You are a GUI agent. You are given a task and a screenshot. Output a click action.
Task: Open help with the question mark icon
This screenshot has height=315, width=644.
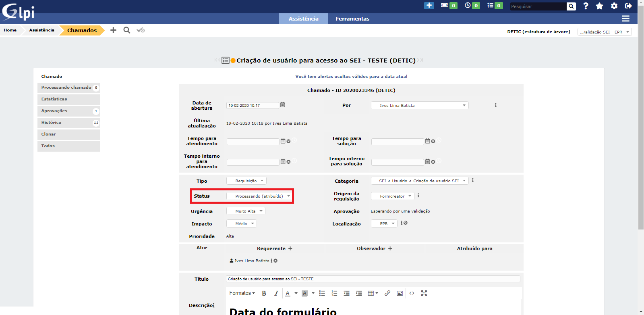586,6
